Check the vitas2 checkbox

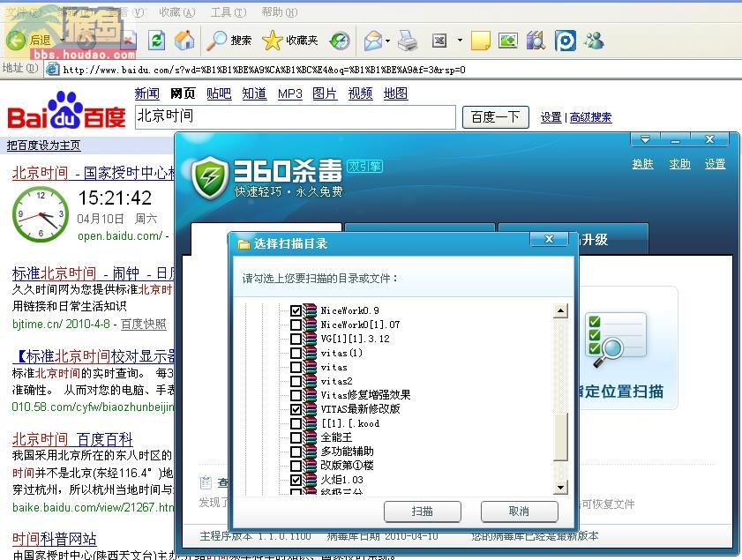click(x=296, y=381)
